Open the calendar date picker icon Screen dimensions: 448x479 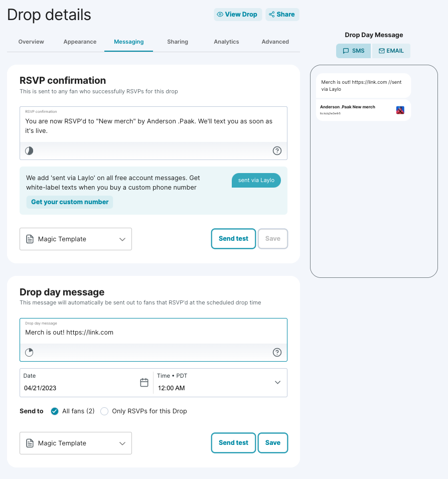(x=144, y=383)
